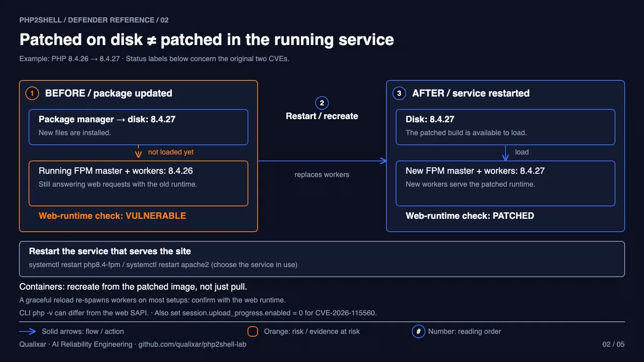Click 'Restart the service that serves the site' heading
The image size is (644, 362).
[110, 251]
